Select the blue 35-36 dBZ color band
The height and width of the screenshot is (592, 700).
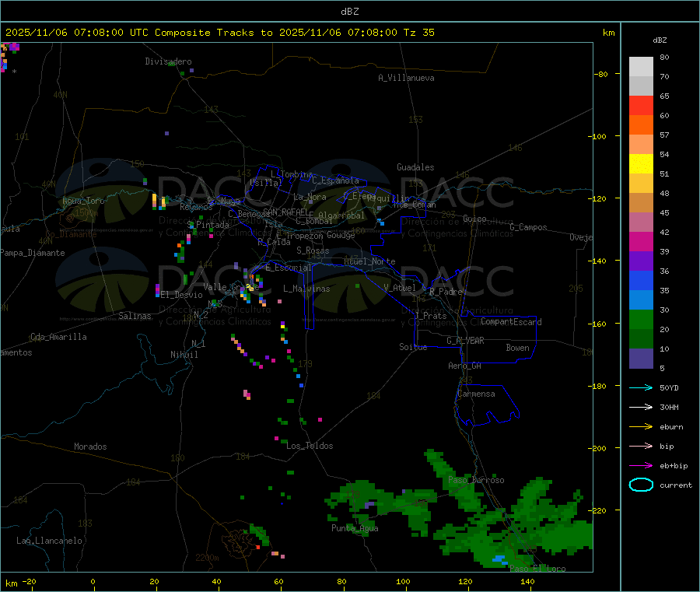tap(641, 280)
